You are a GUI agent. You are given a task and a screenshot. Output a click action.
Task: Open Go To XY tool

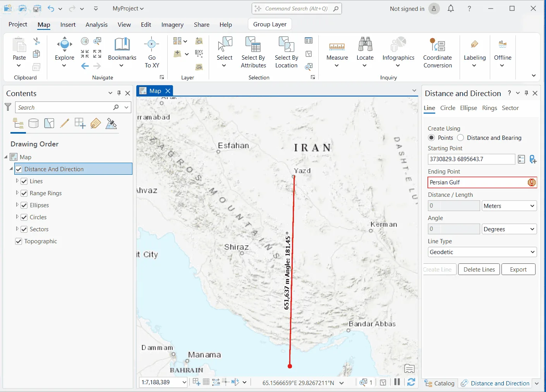point(152,53)
